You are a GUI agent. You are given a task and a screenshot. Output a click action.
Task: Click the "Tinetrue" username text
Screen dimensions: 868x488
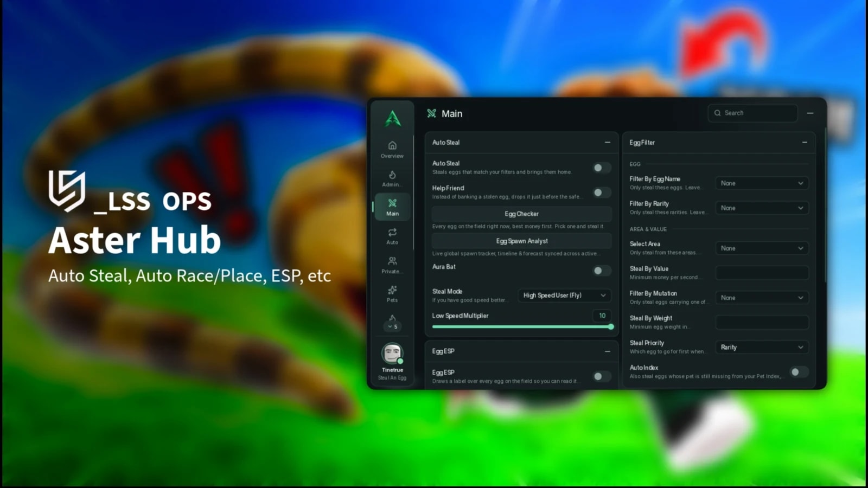392,370
